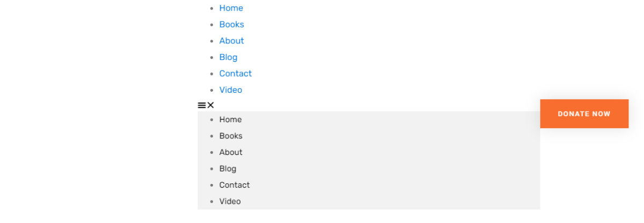Collapse the gray menu using the X icon
Image resolution: width=644 pixels, height=223 pixels.
click(210, 106)
